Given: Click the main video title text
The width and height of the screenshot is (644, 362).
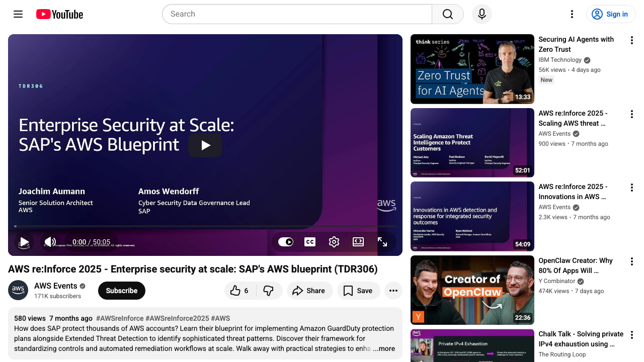Looking at the screenshot, I should pos(193,269).
